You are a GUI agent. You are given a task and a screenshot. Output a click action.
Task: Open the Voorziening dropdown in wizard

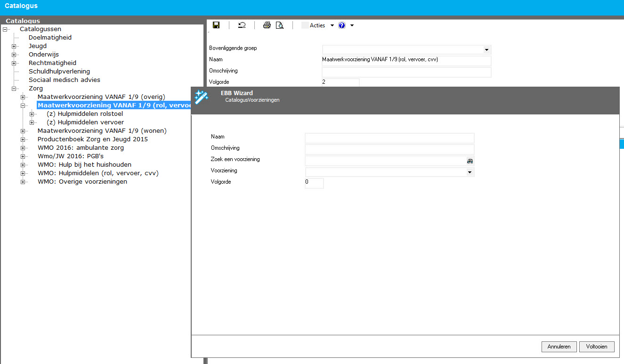click(470, 172)
